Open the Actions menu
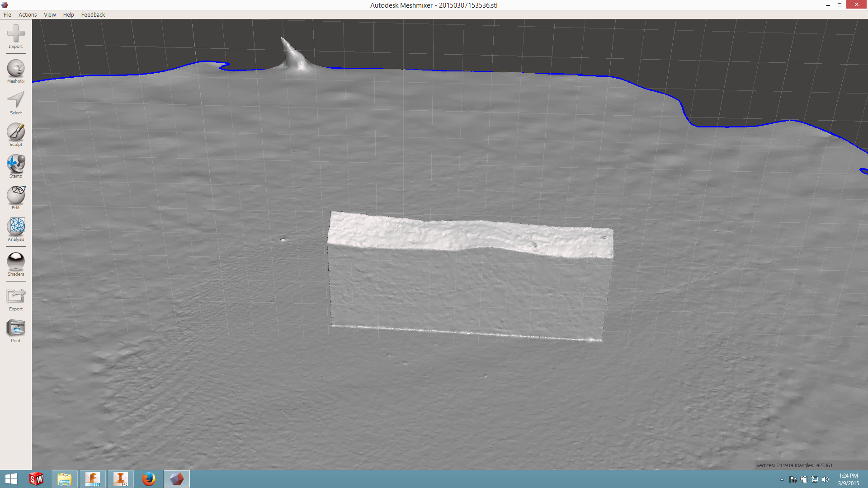Image resolution: width=868 pixels, height=488 pixels. coord(28,14)
